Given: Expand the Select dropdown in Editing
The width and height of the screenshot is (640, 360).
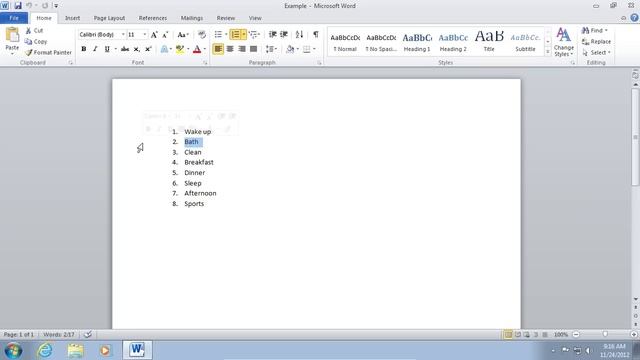Looking at the screenshot, I should tap(596, 53).
